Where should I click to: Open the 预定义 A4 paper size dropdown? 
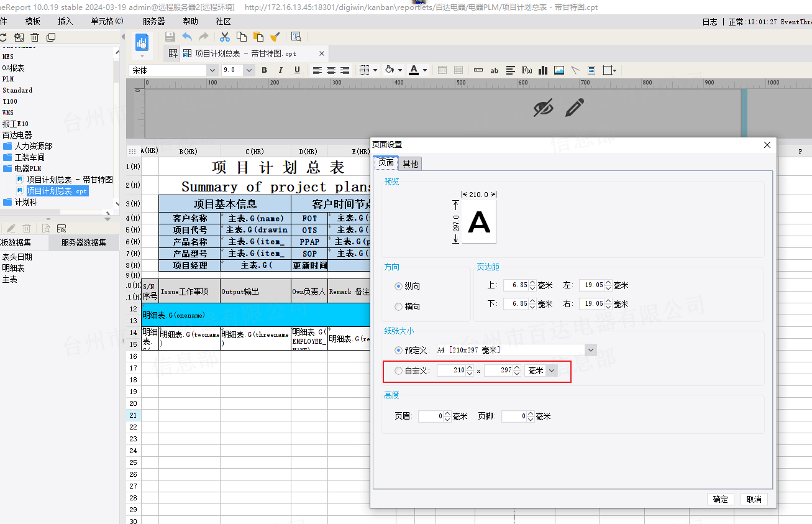590,350
